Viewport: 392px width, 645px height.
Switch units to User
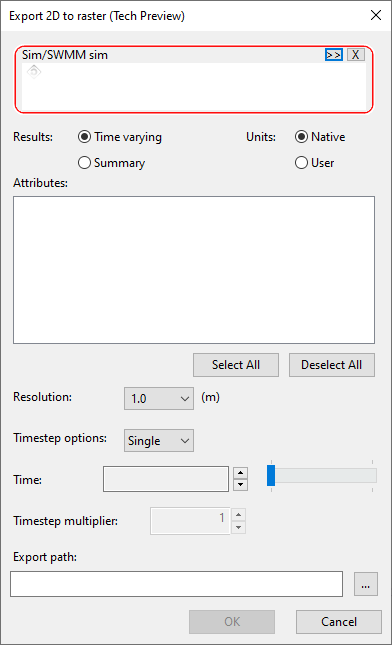pyautogui.click(x=315, y=163)
